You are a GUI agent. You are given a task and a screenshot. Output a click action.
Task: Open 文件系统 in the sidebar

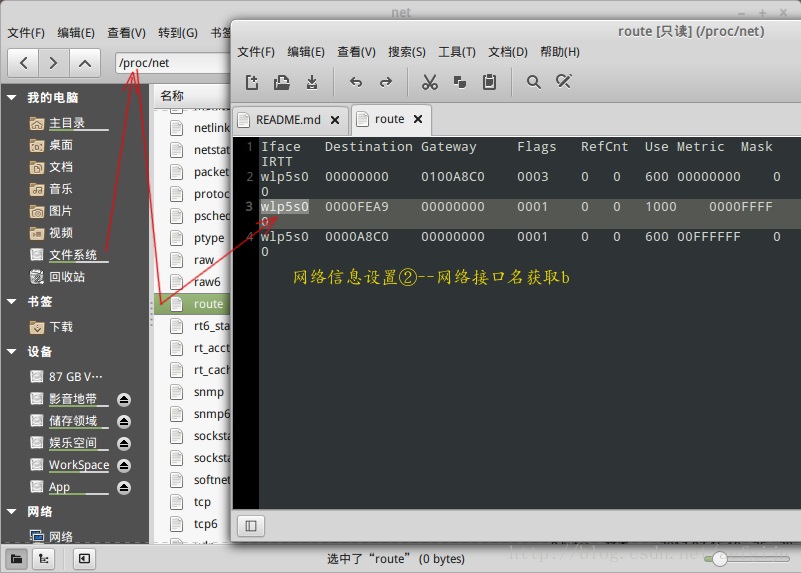[73, 255]
